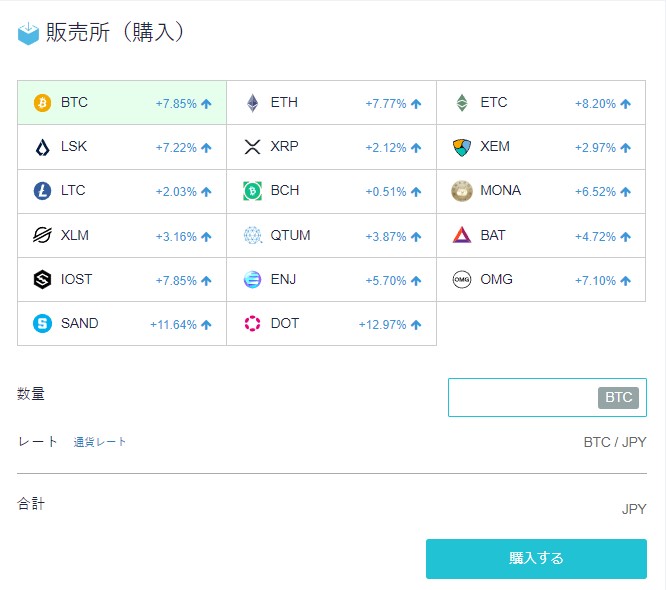The height and width of the screenshot is (590, 666).
Task: Click the 販売所（購入） page heading
Action: click(115, 32)
